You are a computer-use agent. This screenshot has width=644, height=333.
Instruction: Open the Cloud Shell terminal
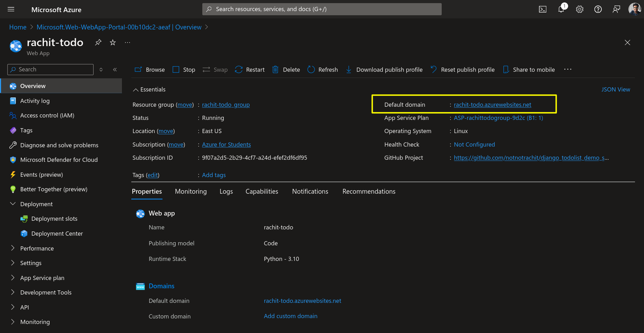(542, 9)
